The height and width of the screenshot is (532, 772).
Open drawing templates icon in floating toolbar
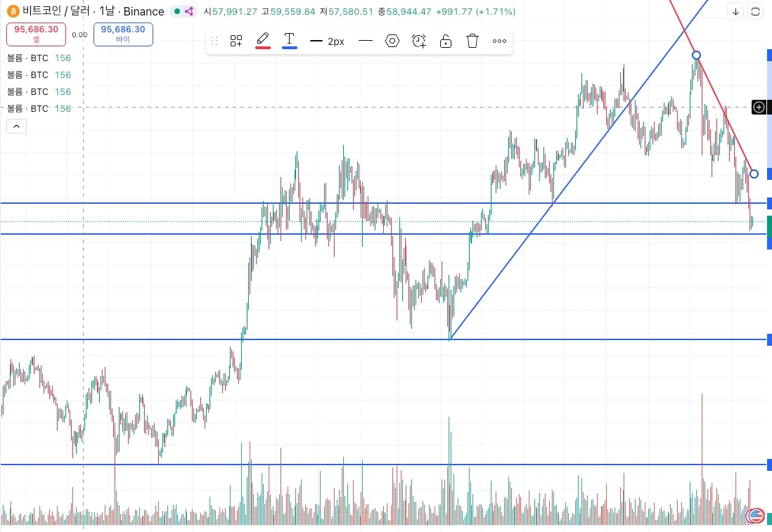click(236, 41)
